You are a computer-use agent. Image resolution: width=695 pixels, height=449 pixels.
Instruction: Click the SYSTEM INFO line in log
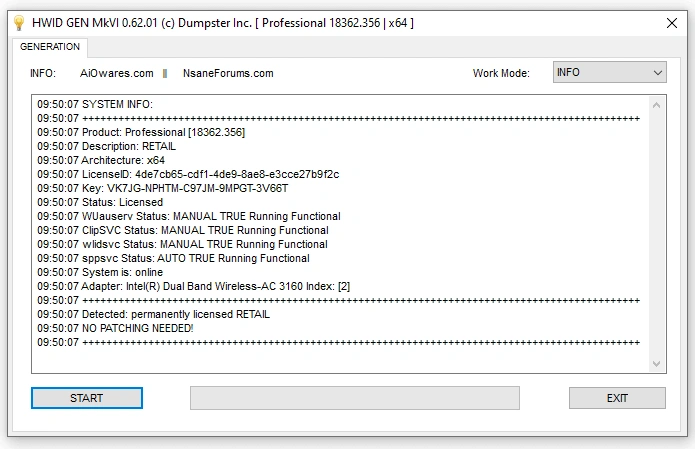point(95,104)
